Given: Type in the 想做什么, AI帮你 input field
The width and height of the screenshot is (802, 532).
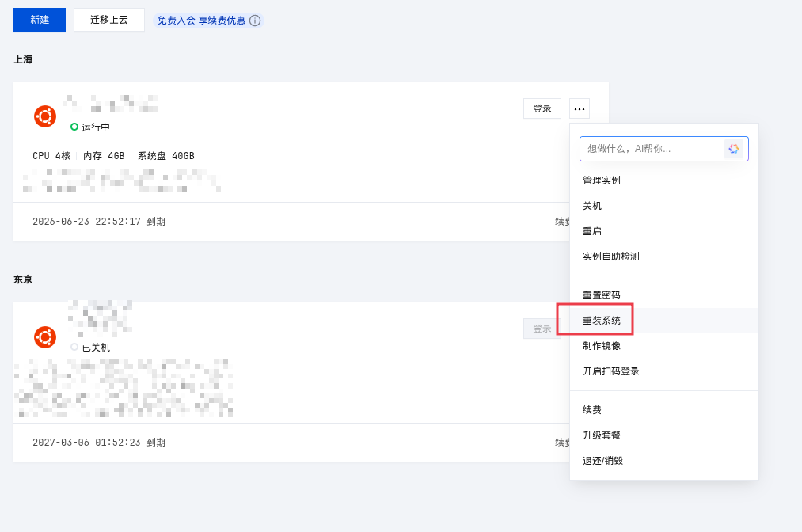Looking at the screenshot, I should pos(651,149).
